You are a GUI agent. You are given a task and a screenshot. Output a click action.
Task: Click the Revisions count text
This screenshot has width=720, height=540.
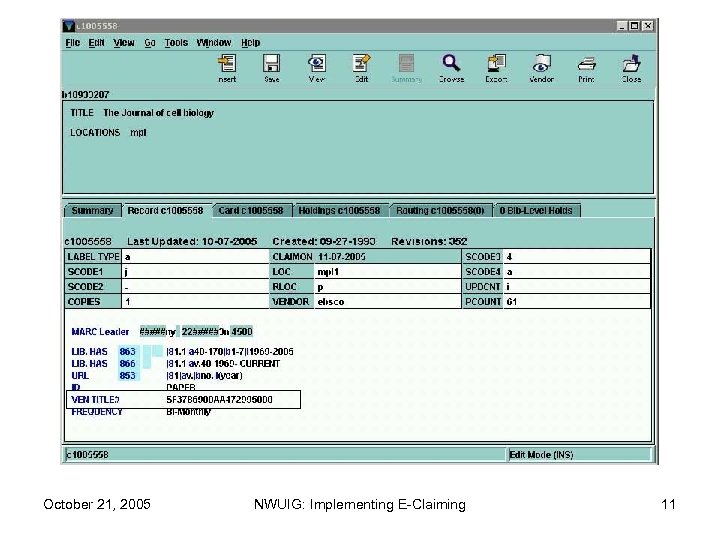pos(429,242)
